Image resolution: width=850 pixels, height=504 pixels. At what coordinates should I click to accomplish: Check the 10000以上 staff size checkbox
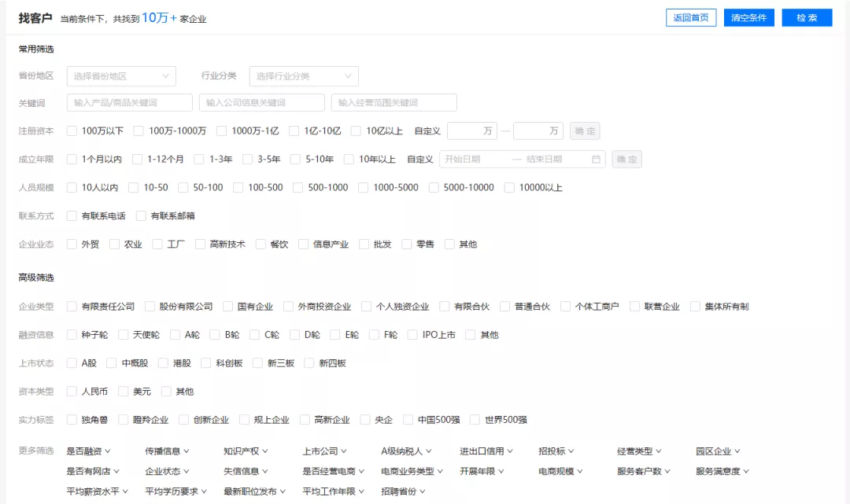pyautogui.click(x=509, y=187)
